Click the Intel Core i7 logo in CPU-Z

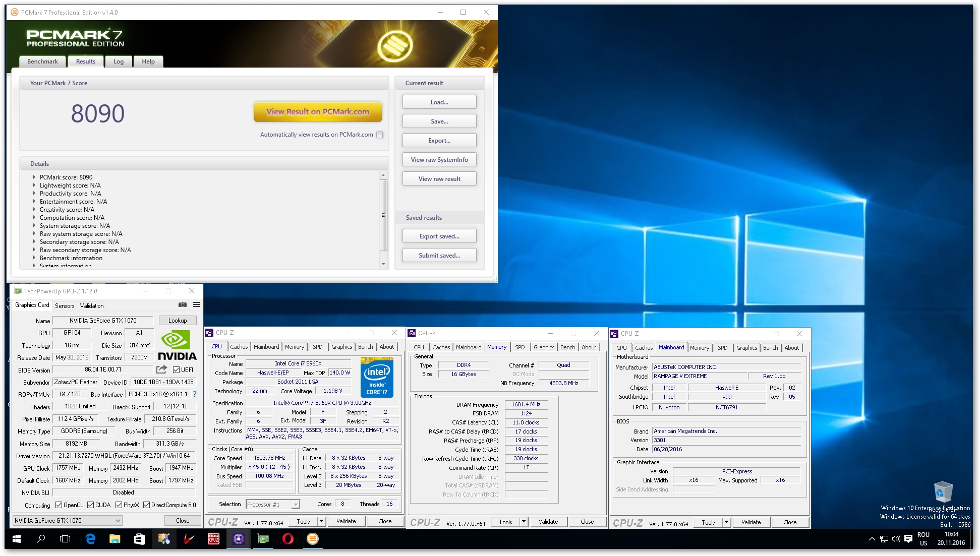(x=377, y=377)
